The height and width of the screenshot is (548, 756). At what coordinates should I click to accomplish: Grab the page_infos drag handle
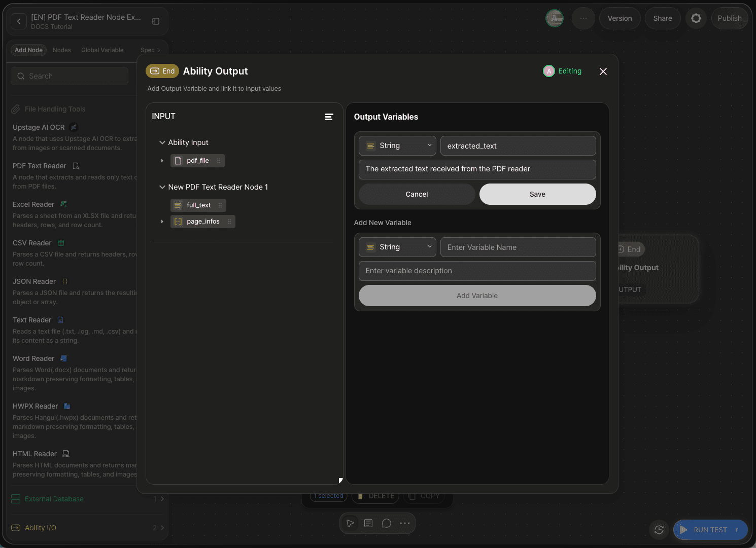(x=229, y=222)
